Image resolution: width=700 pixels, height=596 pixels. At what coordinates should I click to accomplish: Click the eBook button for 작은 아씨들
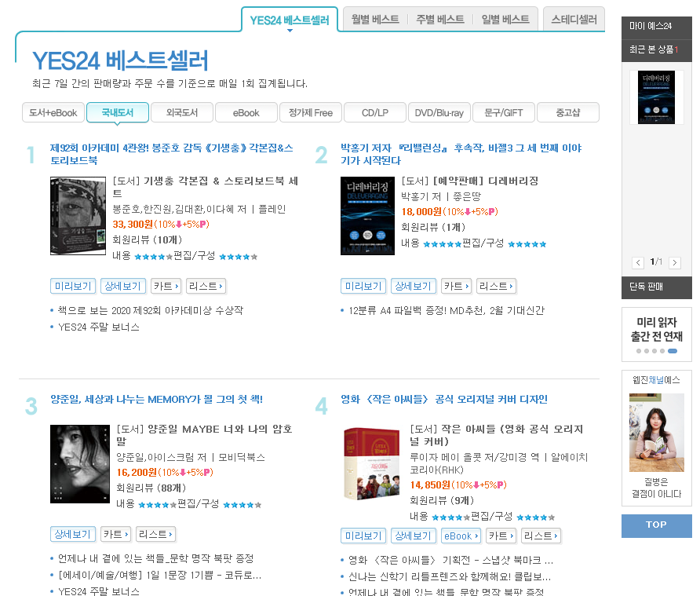[461, 536]
